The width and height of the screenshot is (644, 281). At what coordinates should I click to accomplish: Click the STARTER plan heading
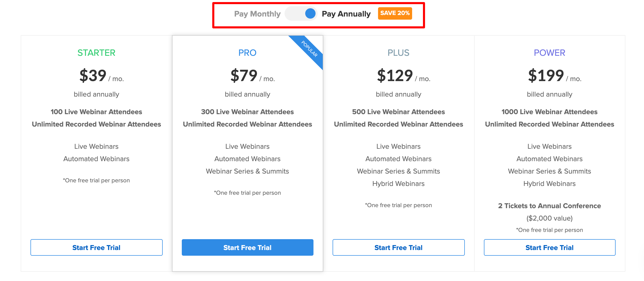[x=96, y=53]
